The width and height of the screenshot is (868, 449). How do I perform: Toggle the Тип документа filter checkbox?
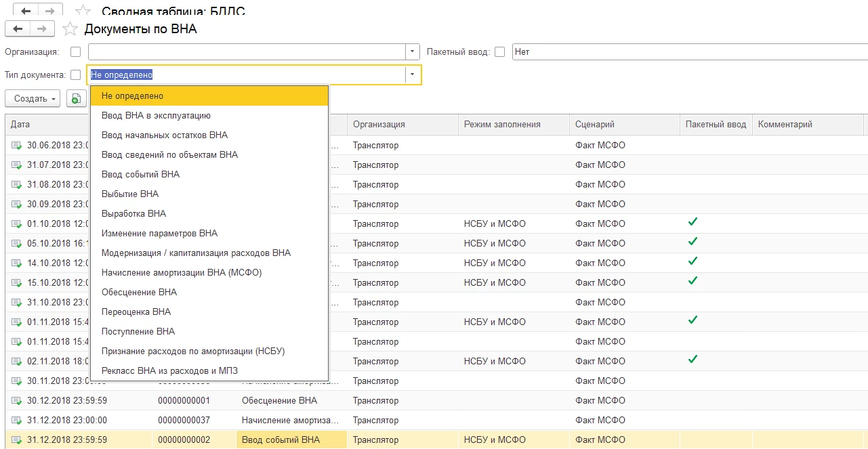tap(75, 75)
